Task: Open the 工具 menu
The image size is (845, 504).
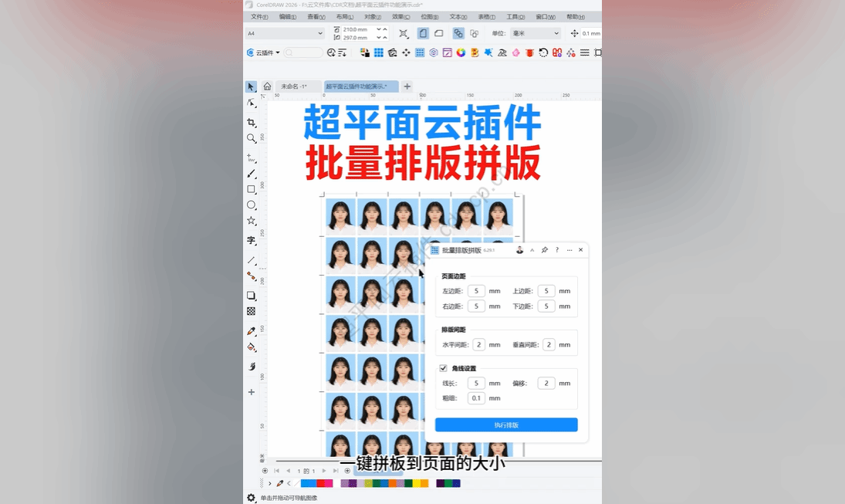Action: tap(515, 17)
